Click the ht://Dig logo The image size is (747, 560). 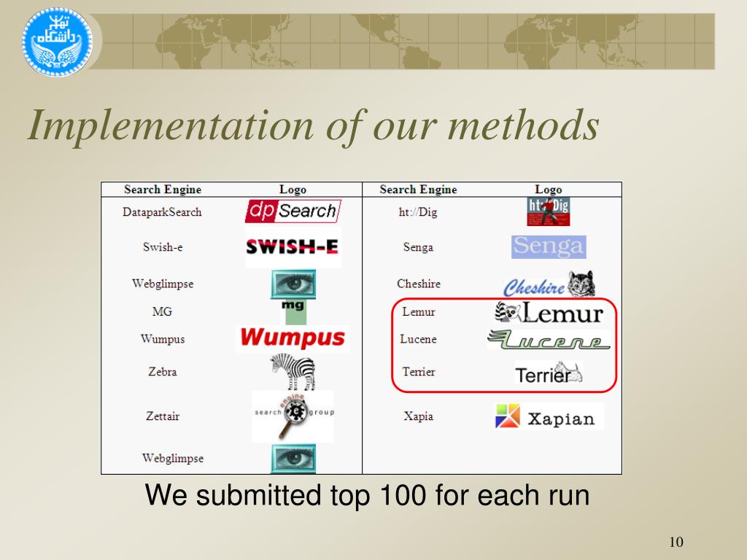[x=549, y=211]
